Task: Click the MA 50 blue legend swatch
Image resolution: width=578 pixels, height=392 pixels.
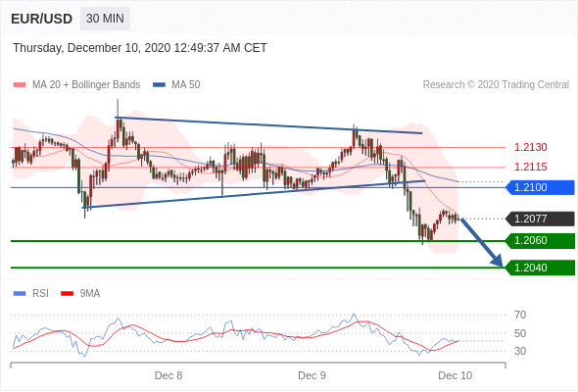Action: pos(159,85)
